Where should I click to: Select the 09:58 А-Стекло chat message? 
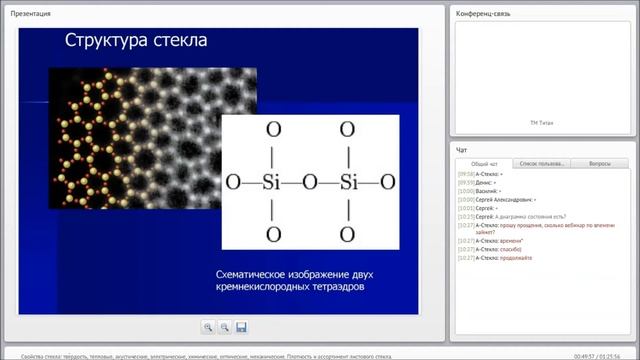click(x=480, y=174)
